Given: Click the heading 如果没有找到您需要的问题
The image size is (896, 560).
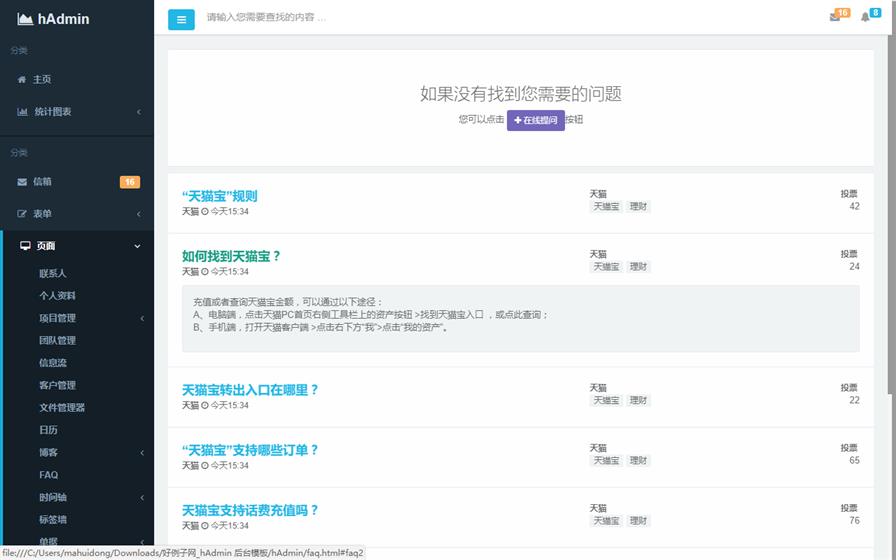Looking at the screenshot, I should point(521,94).
